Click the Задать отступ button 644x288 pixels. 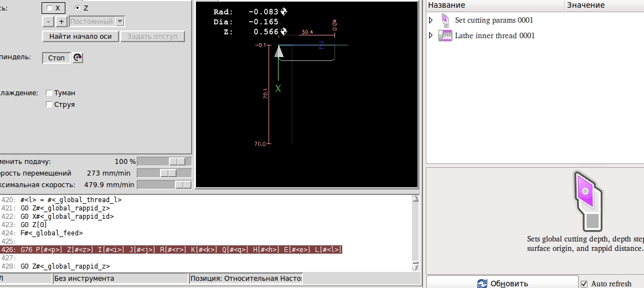click(152, 36)
